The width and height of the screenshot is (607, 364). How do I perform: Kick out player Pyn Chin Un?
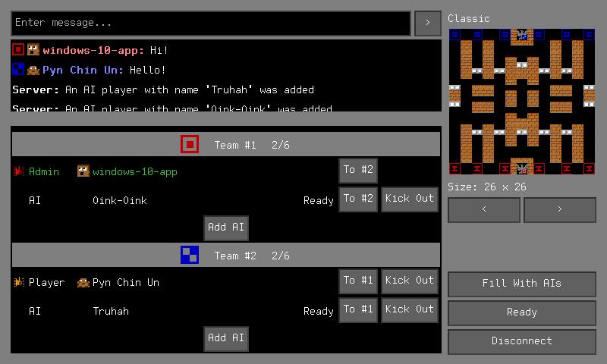(x=409, y=281)
